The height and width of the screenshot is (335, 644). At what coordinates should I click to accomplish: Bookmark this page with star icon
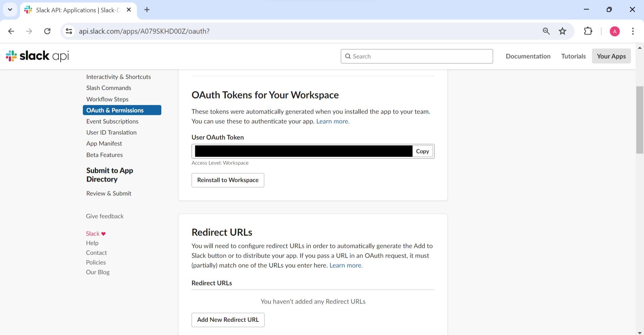[x=562, y=31]
